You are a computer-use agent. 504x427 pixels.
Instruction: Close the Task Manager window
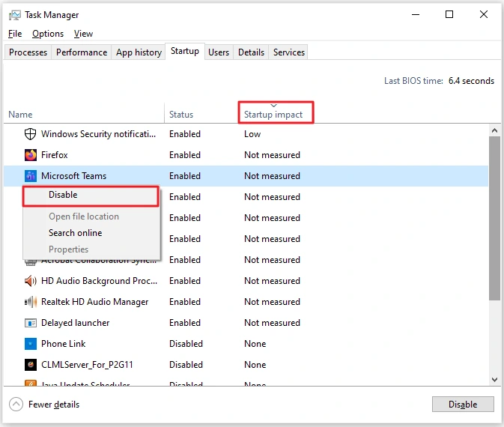point(484,14)
